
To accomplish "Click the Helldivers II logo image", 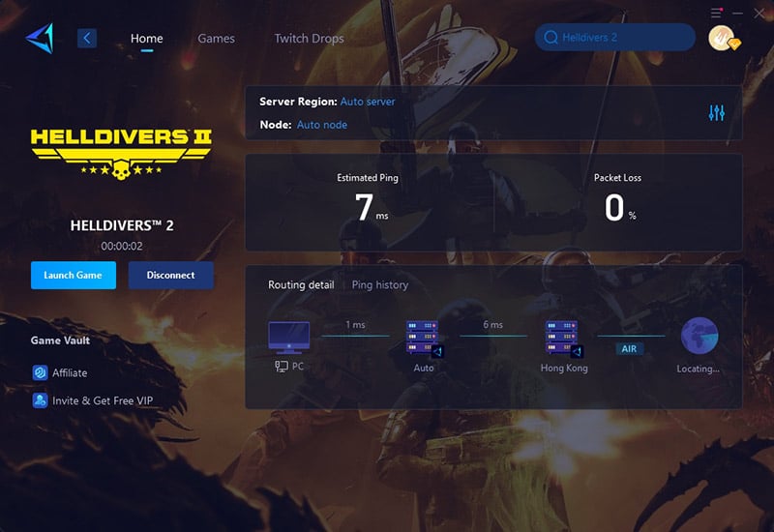I will pyautogui.click(x=122, y=154).
